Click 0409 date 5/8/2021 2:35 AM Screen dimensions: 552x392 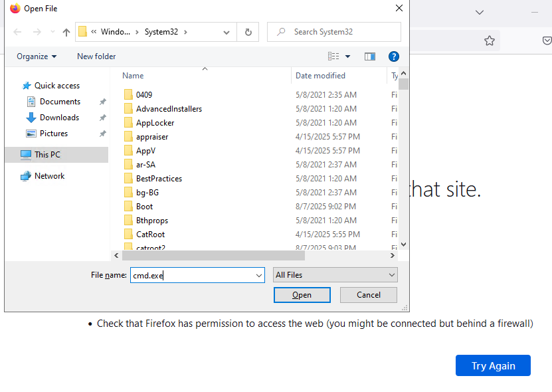point(326,95)
